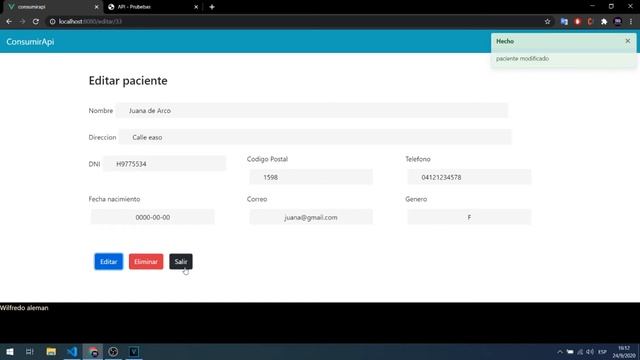The height and width of the screenshot is (360, 640).
Task: Open the browser profile avatar
Action: pos(618,21)
